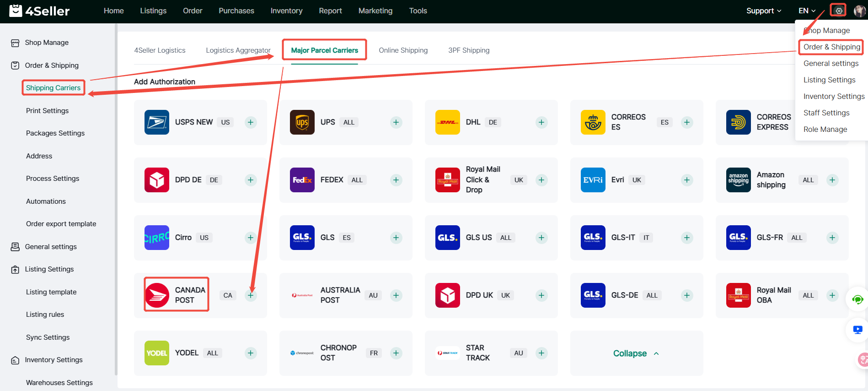868x391 pixels.
Task: Click the Canada Post logo
Action: point(157,295)
